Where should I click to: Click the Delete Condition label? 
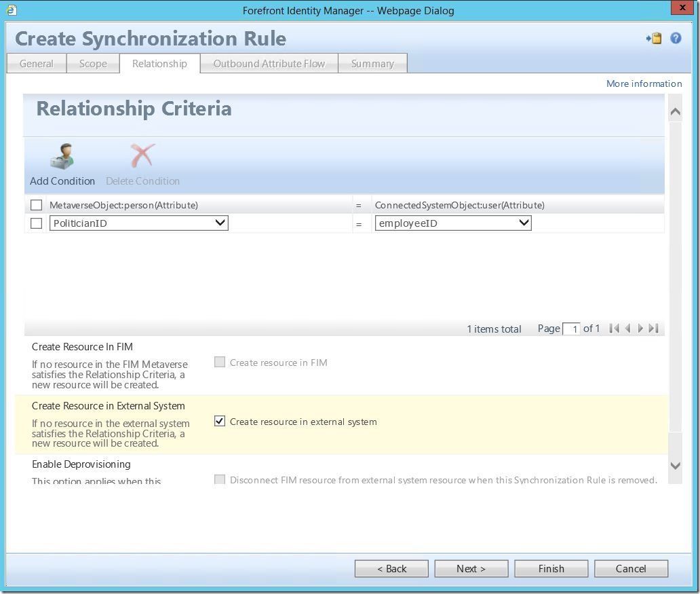tap(143, 181)
